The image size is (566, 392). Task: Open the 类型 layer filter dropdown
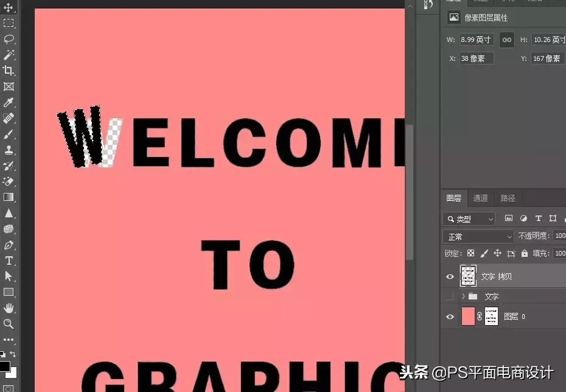pos(469,219)
